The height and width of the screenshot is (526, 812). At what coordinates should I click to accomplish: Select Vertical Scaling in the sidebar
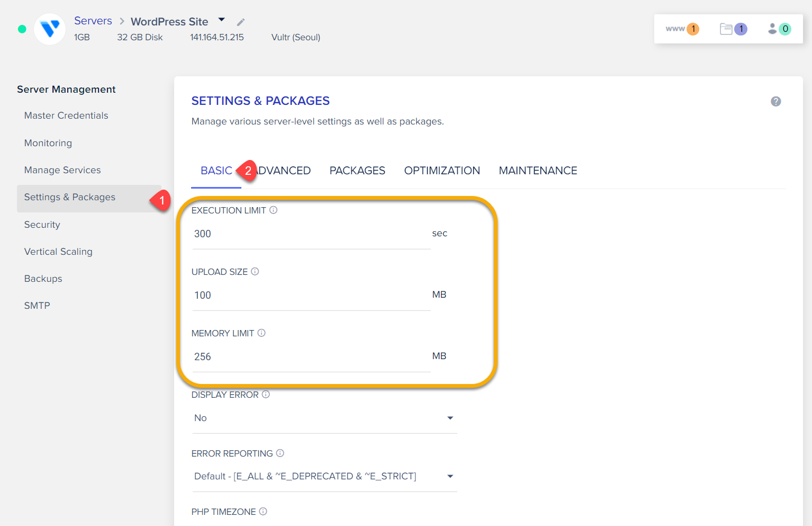58,251
